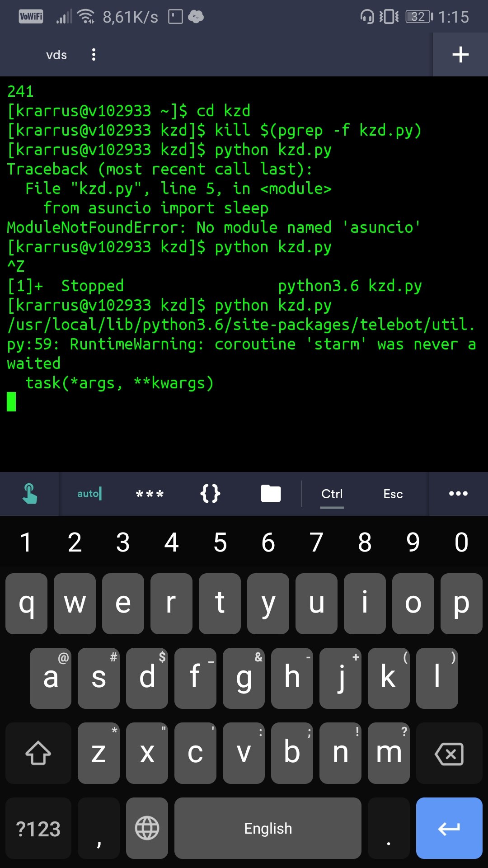
Task: Open the vds tab options menu
Action: click(94, 55)
